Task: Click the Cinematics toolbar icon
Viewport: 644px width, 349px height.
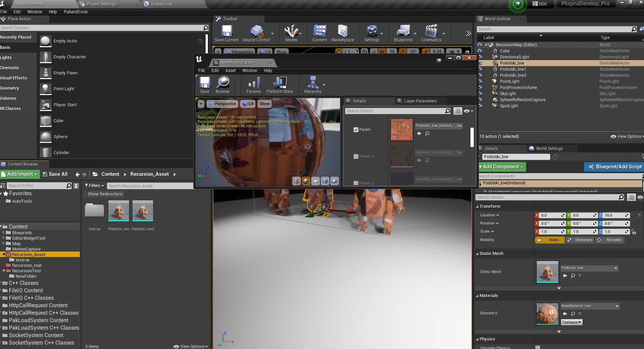Action: (x=431, y=33)
